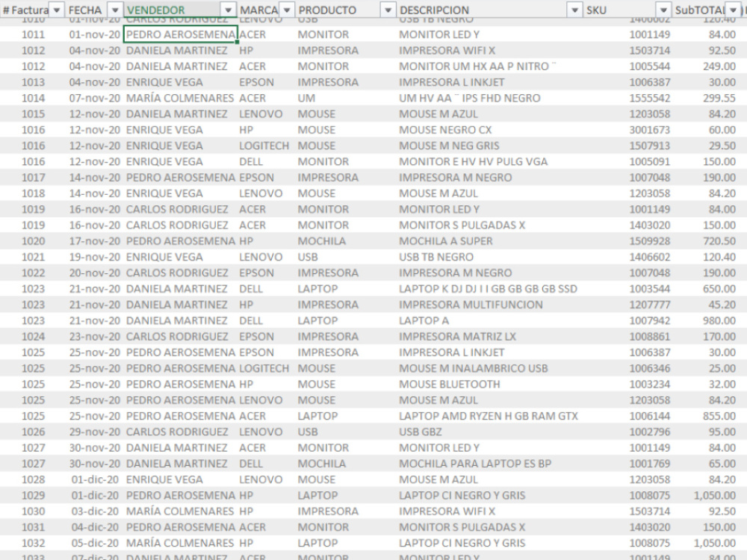Select the 95.00 subtotal cell

pos(722,432)
